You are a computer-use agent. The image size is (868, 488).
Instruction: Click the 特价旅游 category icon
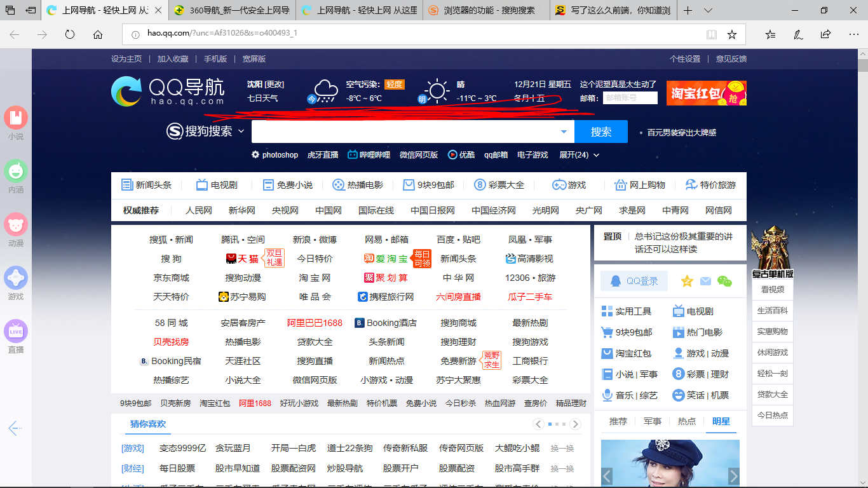[x=691, y=185]
